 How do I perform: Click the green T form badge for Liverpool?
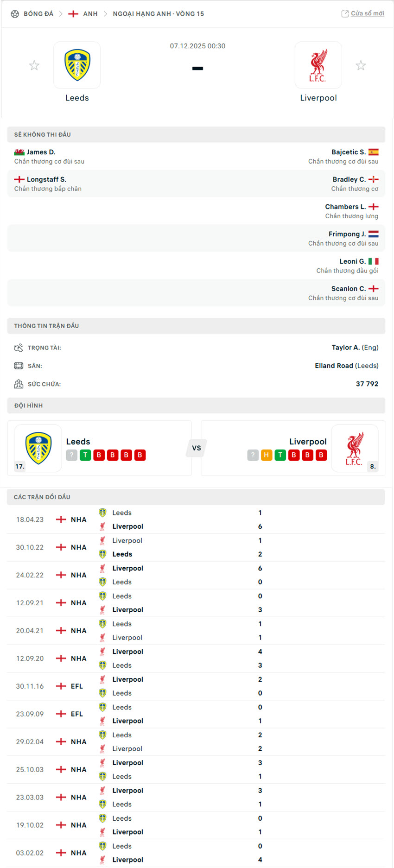point(280,455)
